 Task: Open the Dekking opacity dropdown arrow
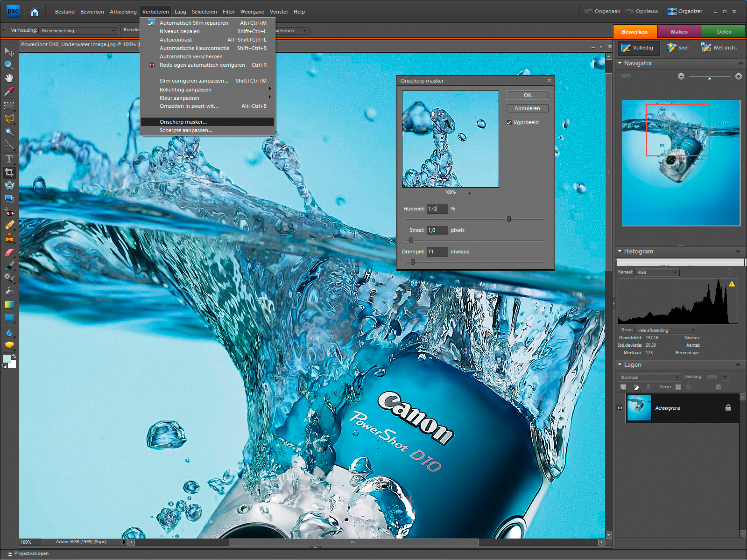(x=725, y=377)
